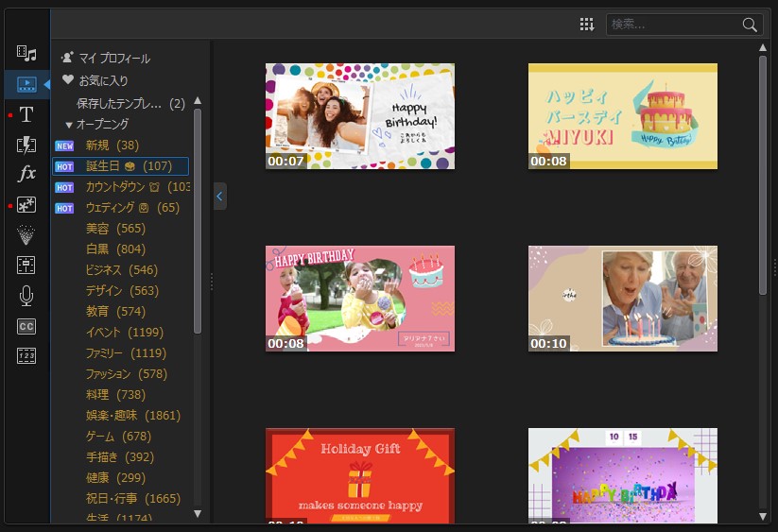Click category list scroll down arrow
The image size is (778, 532).
(x=198, y=514)
